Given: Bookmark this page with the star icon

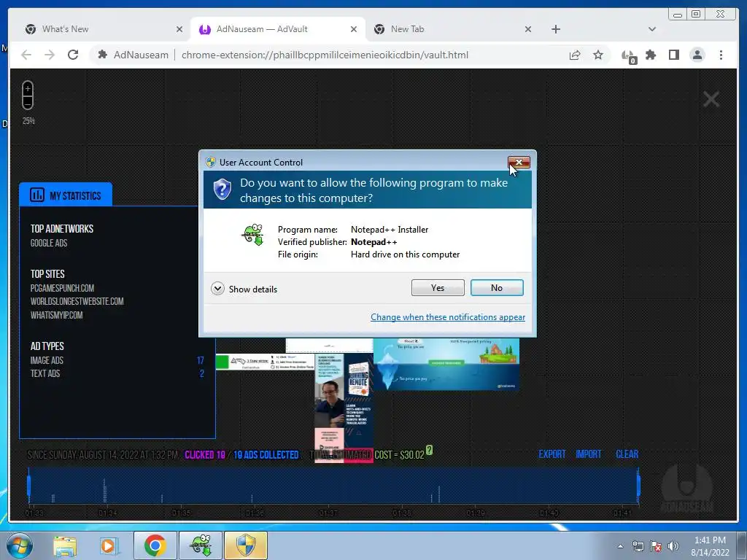Looking at the screenshot, I should pos(598,55).
